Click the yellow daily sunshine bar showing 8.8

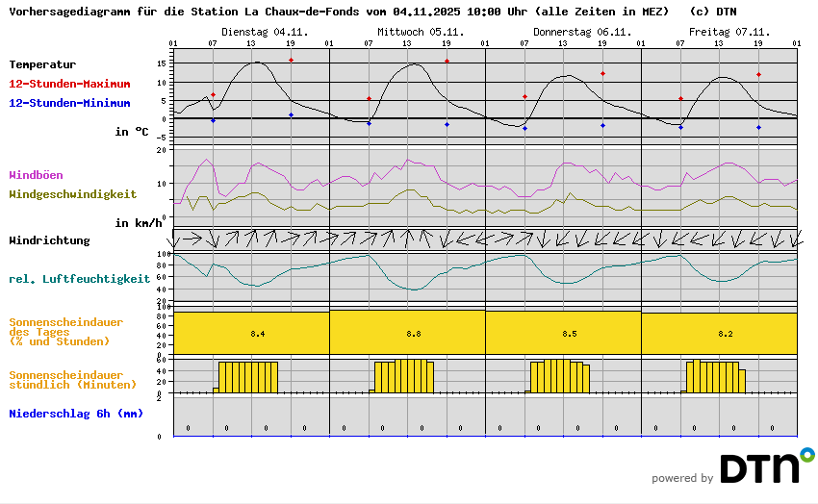407,333
